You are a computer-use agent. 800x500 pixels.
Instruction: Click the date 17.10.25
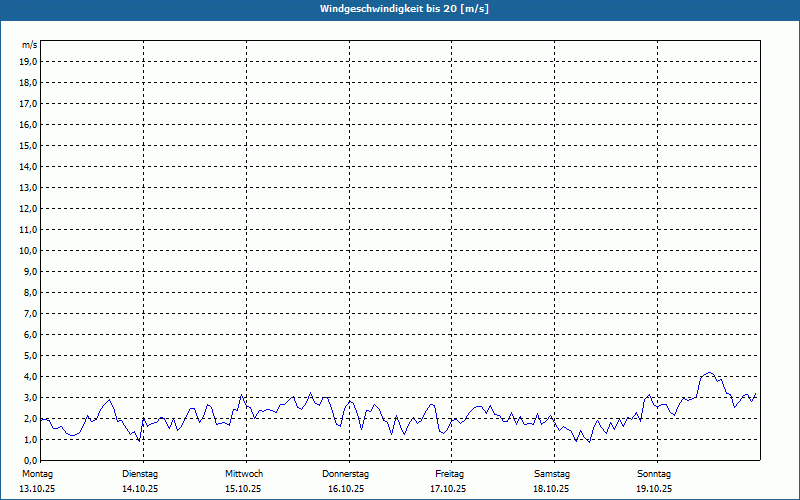pyautogui.click(x=449, y=489)
